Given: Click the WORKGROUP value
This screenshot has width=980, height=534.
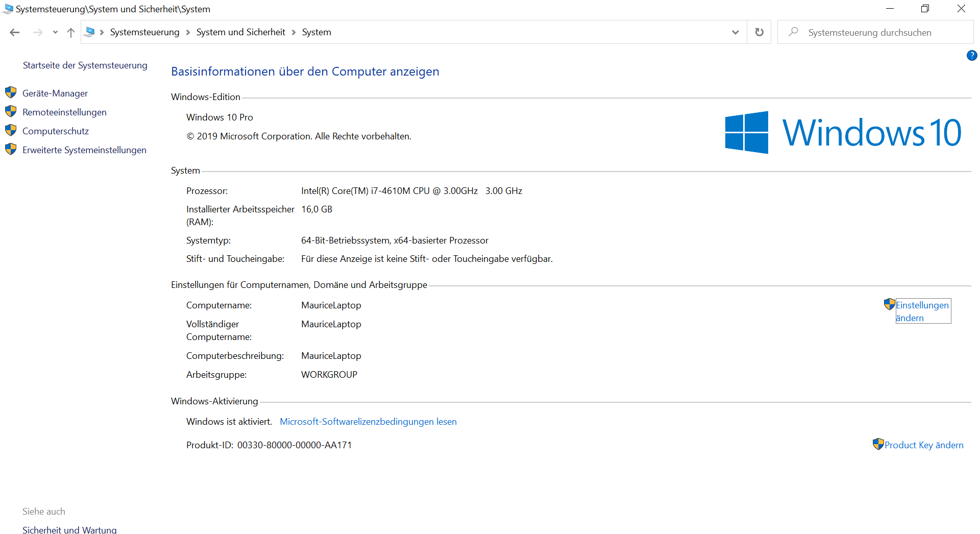Looking at the screenshot, I should click(x=329, y=374).
